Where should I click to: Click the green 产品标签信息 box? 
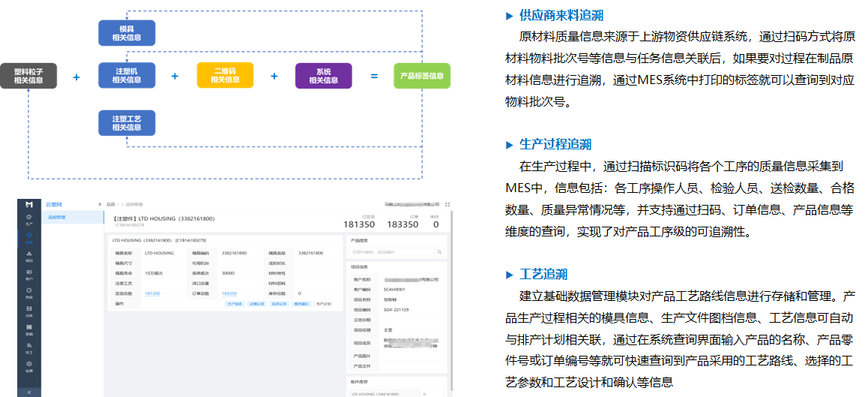(x=421, y=76)
